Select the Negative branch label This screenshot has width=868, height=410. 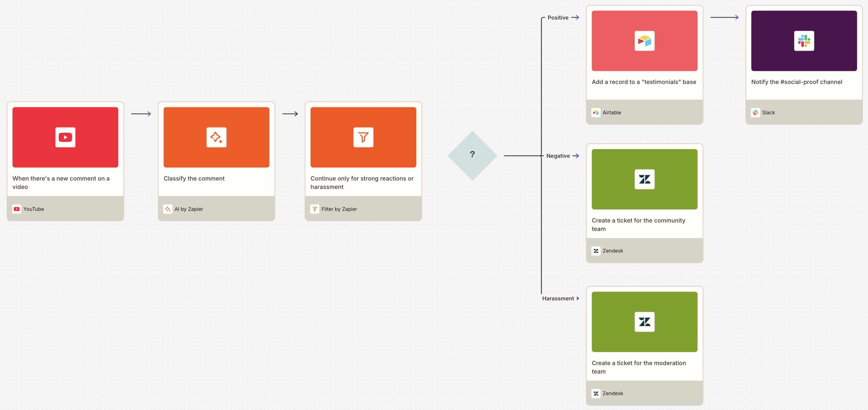558,155
